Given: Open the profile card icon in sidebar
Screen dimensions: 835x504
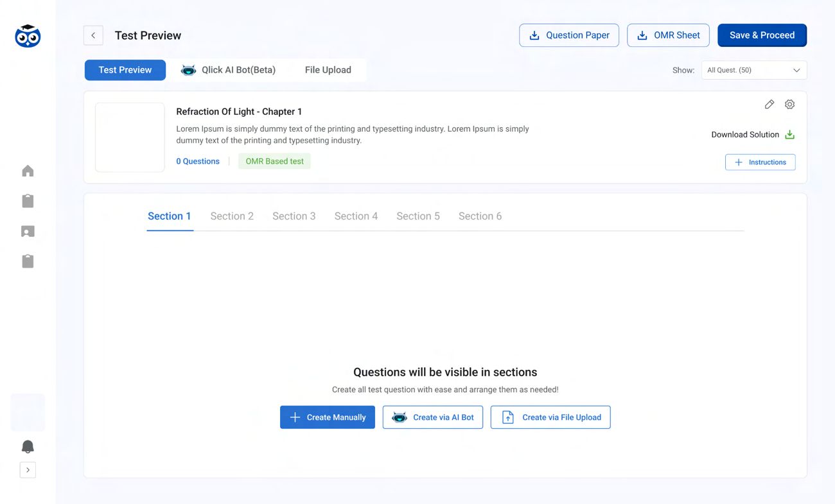Looking at the screenshot, I should (28, 231).
